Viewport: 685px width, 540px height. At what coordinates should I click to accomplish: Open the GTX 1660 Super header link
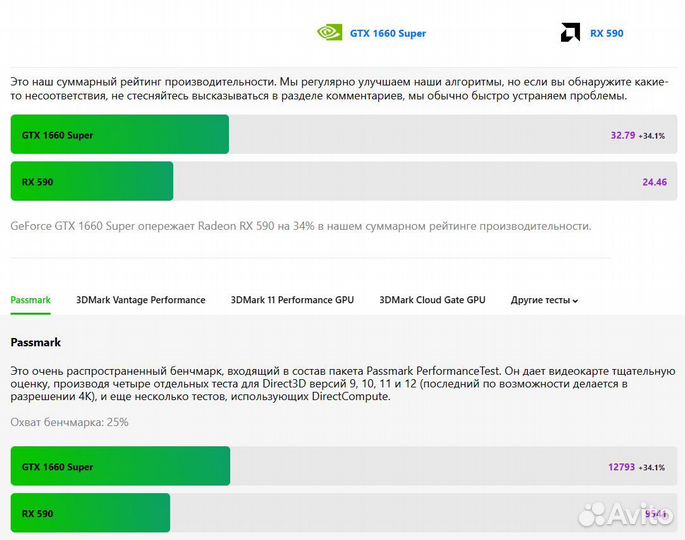pyautogui.click(x=388, y=33)
